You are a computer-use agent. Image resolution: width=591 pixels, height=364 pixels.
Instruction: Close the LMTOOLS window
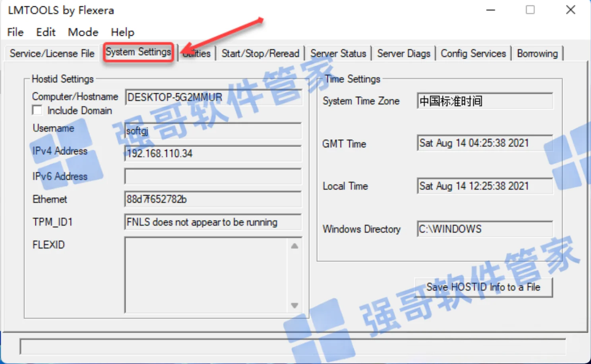click(x=570, y=10)
